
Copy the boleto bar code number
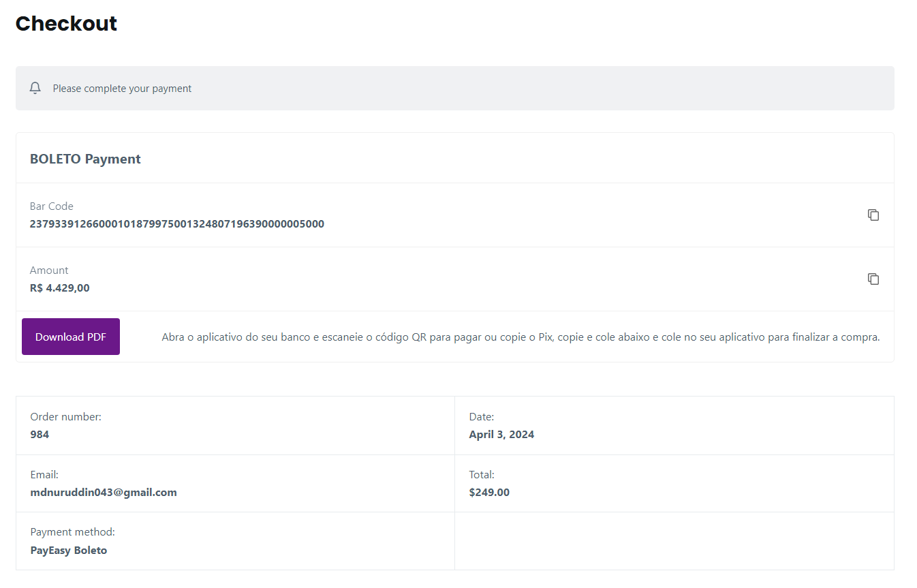click(873, 215)
